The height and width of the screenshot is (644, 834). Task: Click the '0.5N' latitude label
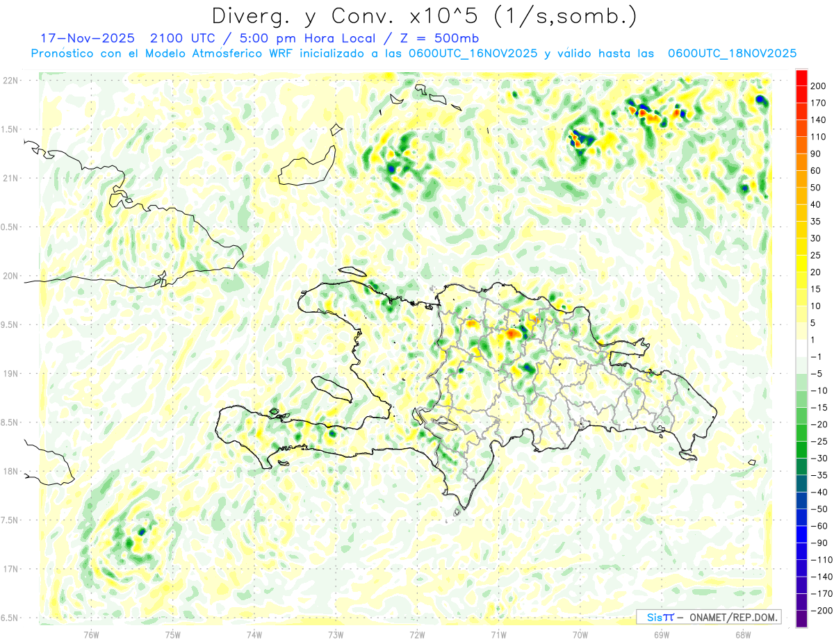click(x=10, y=227)
